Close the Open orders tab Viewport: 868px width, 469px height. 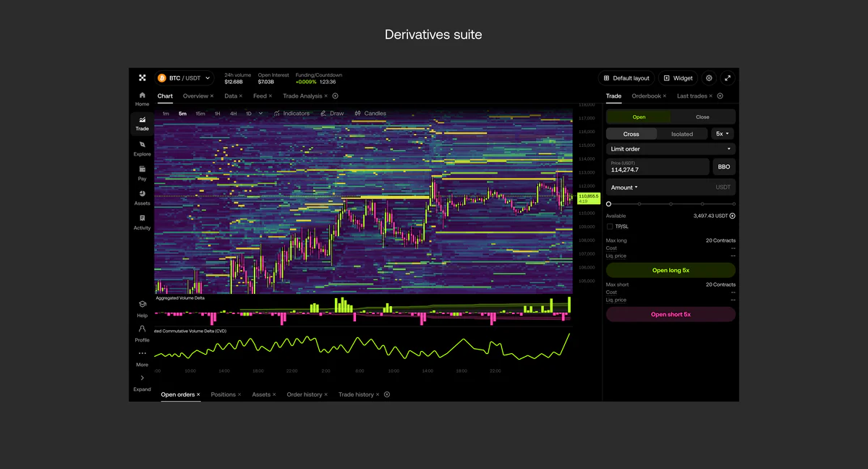(x=198, y=394)
